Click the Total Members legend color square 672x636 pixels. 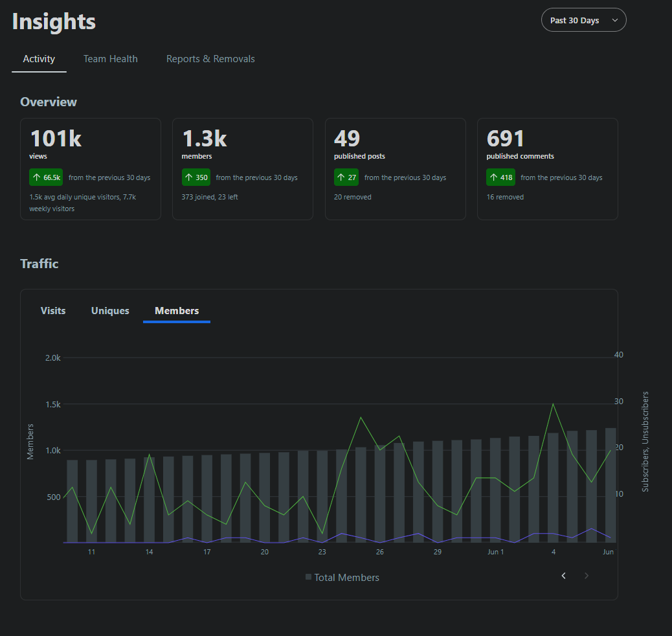tap(308, 577)
